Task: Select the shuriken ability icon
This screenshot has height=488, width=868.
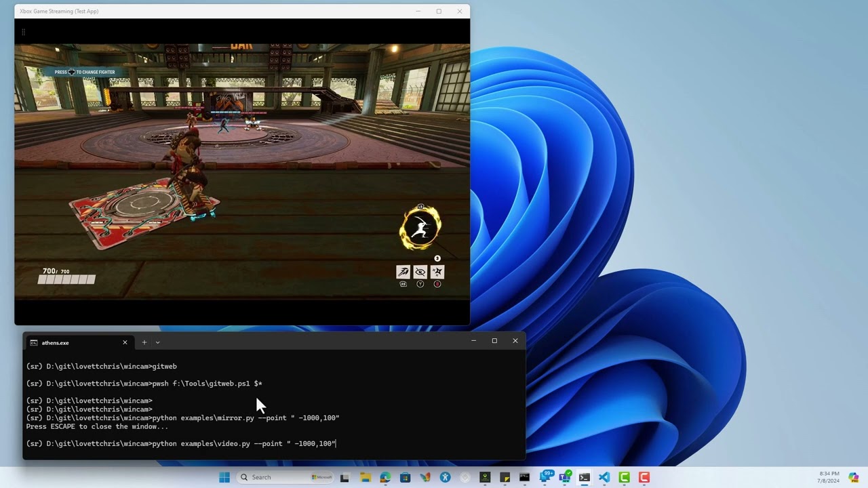Action: tap(437, 272)
